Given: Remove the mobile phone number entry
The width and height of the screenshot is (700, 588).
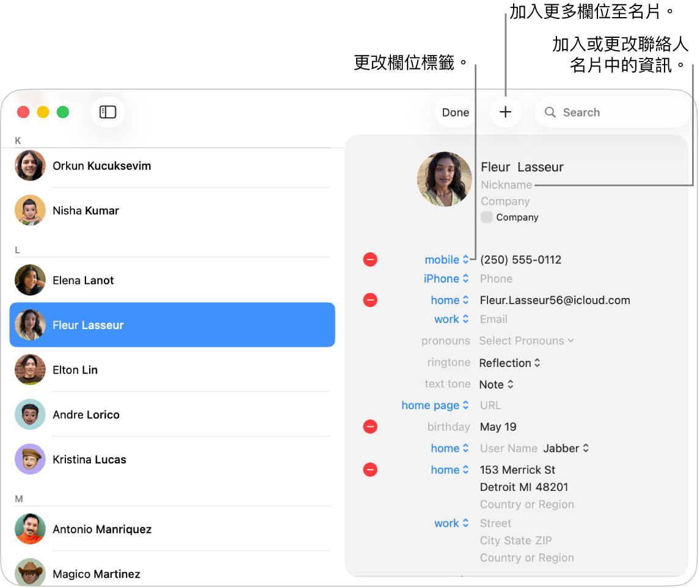Looking at the screenshot, I should tap(370, 260).
